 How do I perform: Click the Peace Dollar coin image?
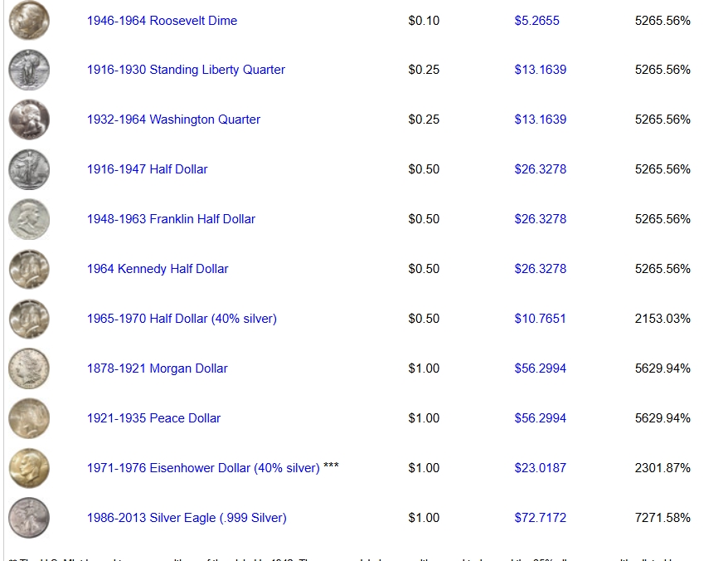pos(28,418)
